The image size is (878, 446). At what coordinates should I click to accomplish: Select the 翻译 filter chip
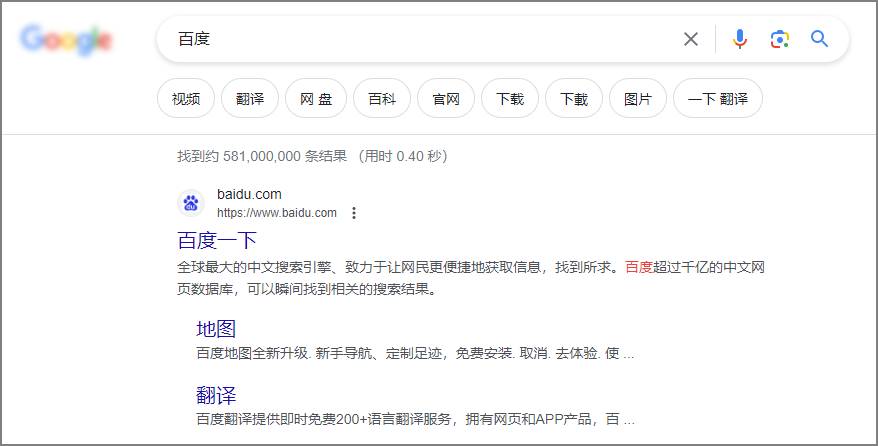[250, 98]
